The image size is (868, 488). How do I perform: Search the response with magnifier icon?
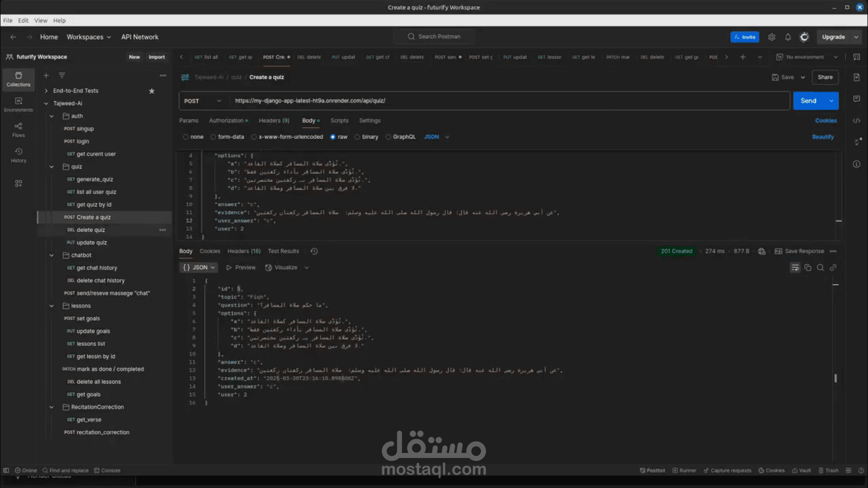click(821, 267)
